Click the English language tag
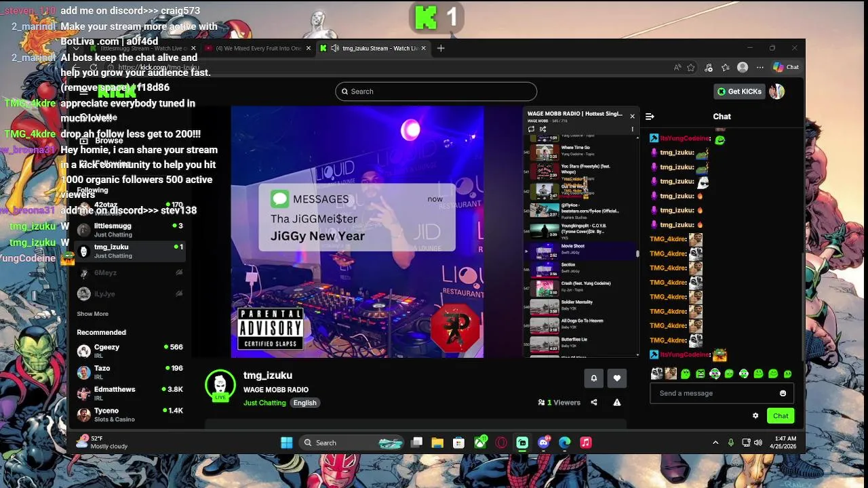 click(305, 403)
